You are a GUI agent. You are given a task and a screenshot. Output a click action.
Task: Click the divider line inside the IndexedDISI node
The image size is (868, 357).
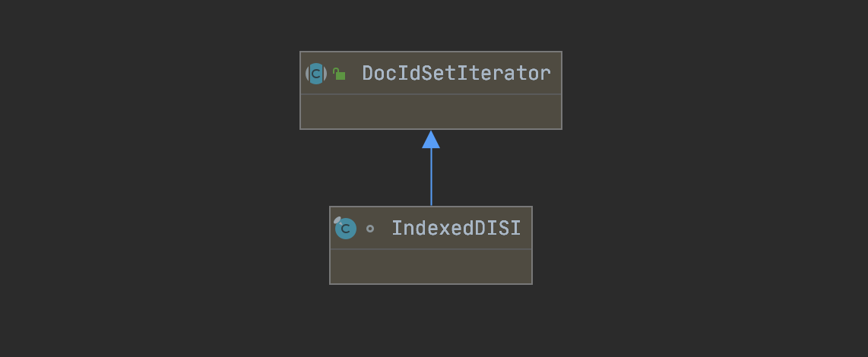click(431, 249)
